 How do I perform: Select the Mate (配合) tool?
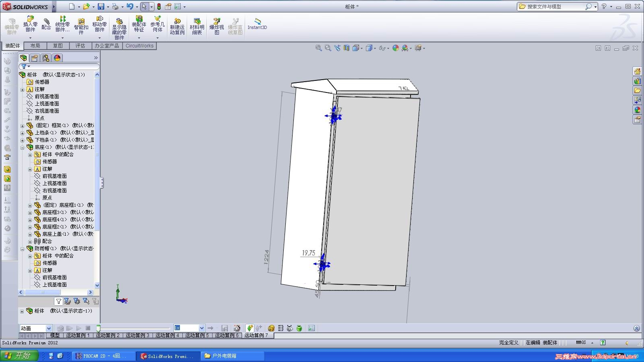pyautogui.click(x=46, y=24)
